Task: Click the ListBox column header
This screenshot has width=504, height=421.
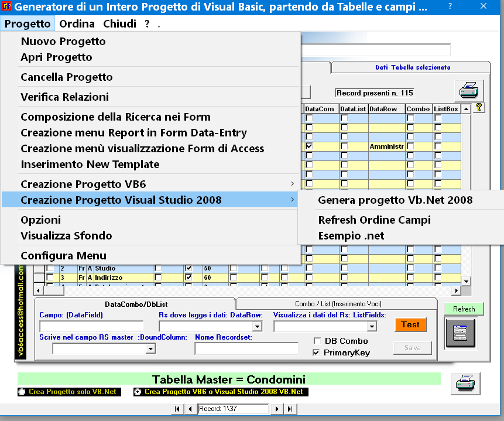Action: 446,109
